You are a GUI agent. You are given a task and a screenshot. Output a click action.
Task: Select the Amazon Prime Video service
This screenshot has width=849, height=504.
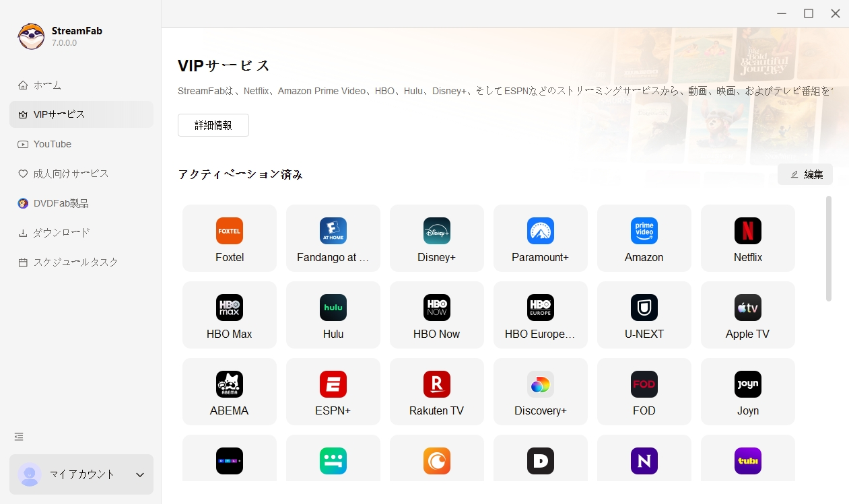(644, 238)
